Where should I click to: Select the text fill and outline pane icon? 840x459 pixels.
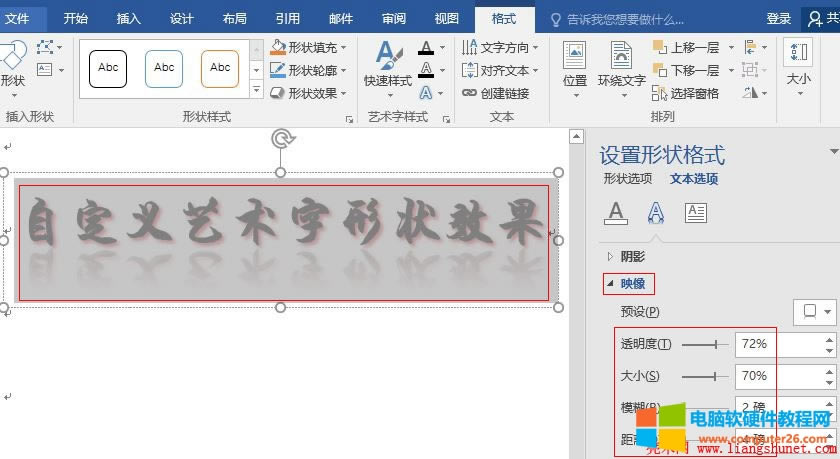click(x=616, y=213)
